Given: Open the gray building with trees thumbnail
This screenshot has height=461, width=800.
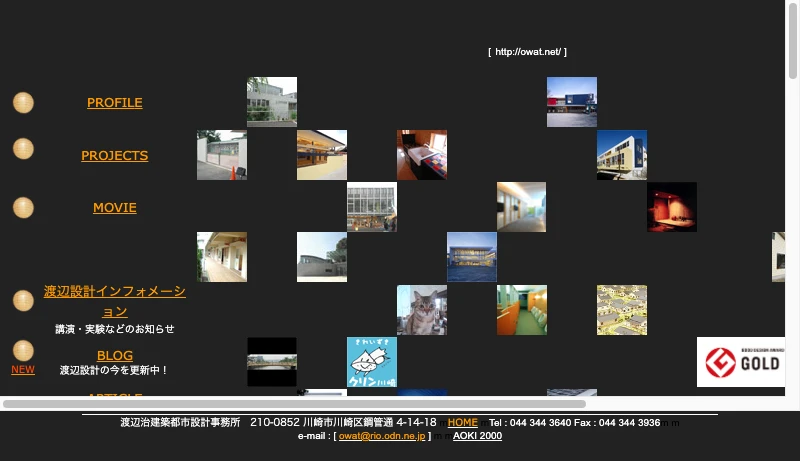Looking at the screenshot, I should pos(272,102).
